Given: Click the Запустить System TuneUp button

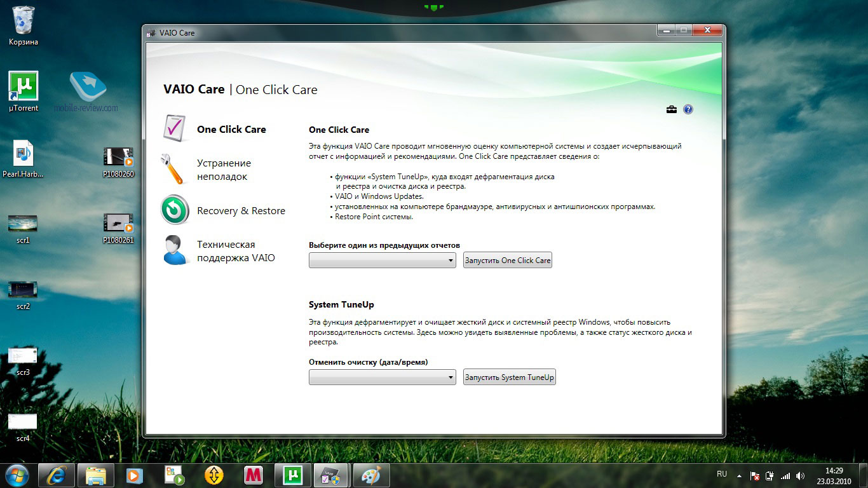Looking at the screenshot, I should (510, 377).
